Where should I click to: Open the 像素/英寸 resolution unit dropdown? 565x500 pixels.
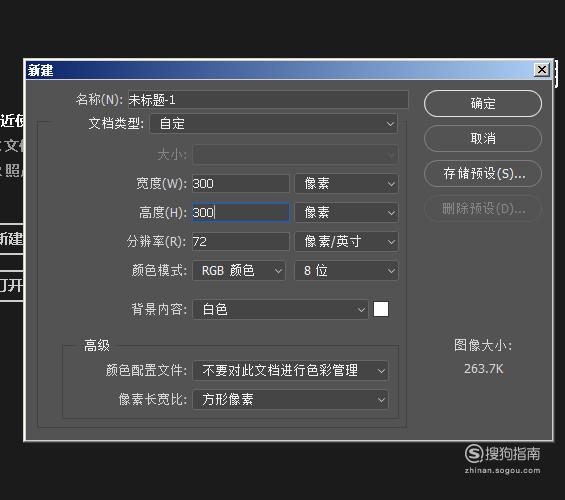pos(346,241)
